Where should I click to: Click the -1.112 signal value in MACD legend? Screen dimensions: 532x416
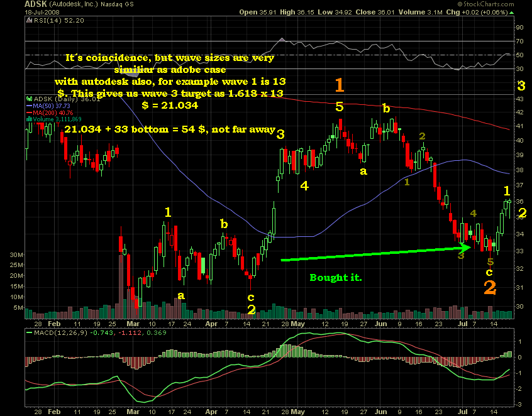(x=130, y=332)
